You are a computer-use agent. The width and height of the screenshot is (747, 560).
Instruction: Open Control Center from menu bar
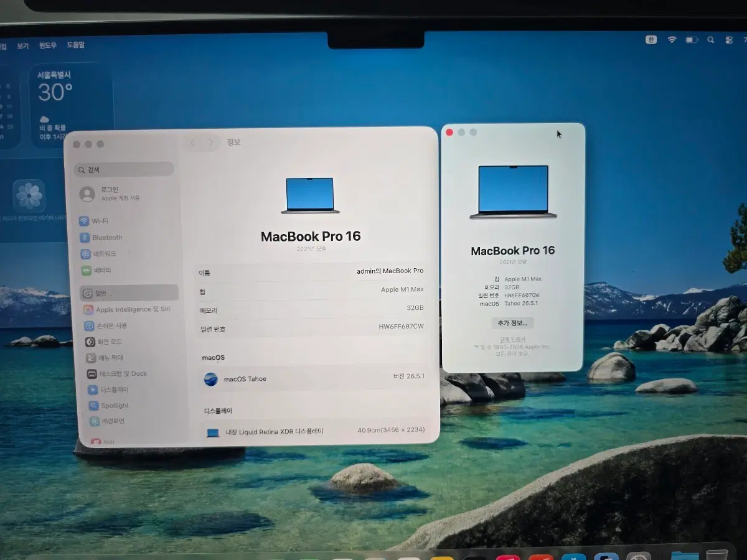pyautogui.click(x=729, y=40)
